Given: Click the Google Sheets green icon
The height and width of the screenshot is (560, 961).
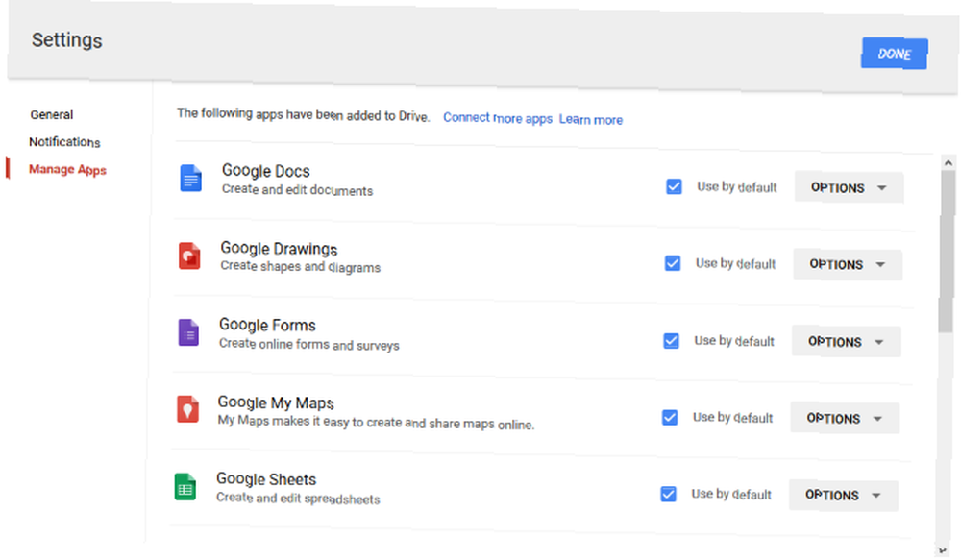Looking at the screenshot, I should (x=185, y=487).
